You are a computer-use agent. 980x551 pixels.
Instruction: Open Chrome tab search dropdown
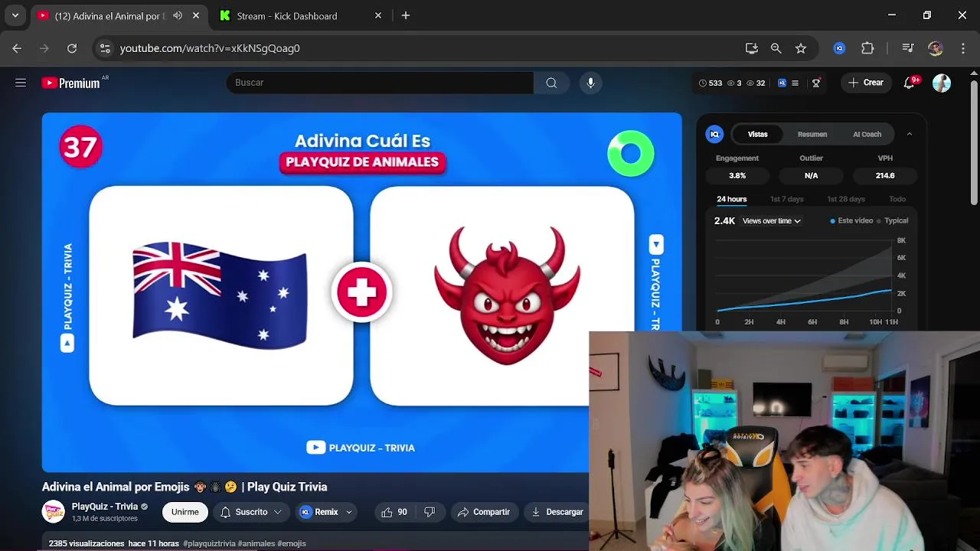(x=15, y=15)
